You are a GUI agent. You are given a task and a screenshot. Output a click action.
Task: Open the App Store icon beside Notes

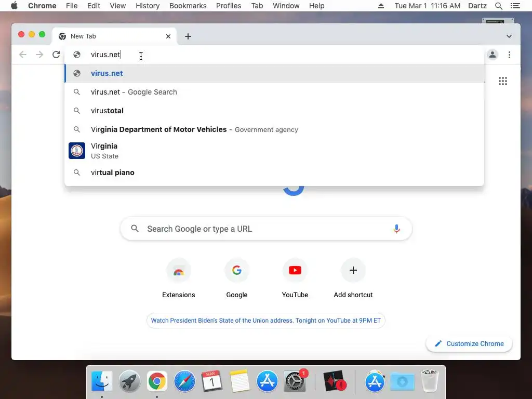(x=267, y=381)
